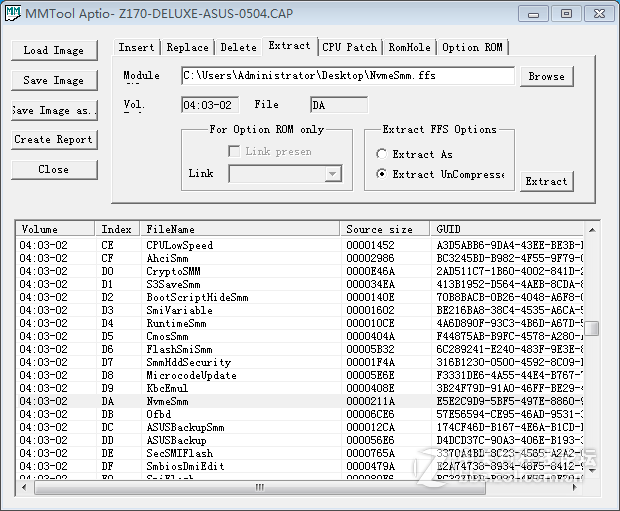This screenshot has height=511, width=620.
Task: Go to the CPU Patch tab
Action: [x=350, y=47]
